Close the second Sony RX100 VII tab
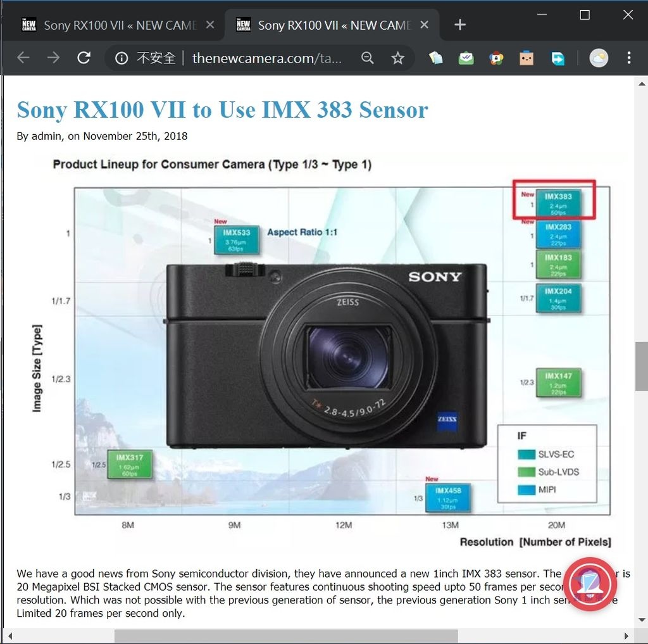 (424, 25)
